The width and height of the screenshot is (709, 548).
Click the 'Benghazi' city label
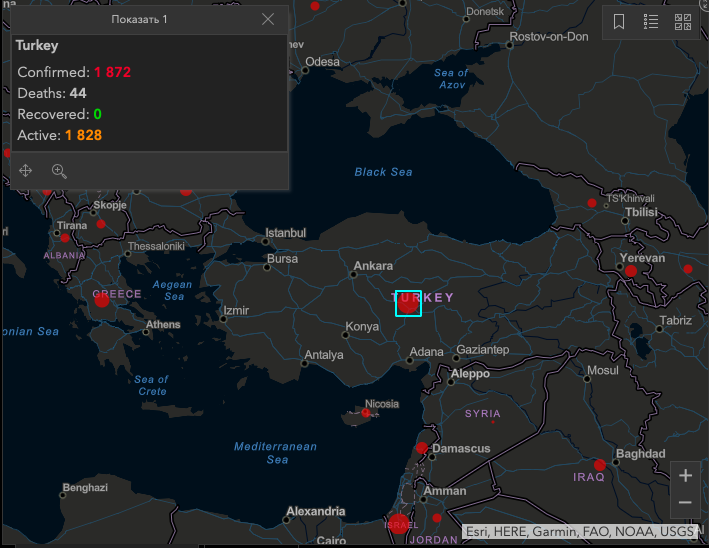[x=85, y=487]
